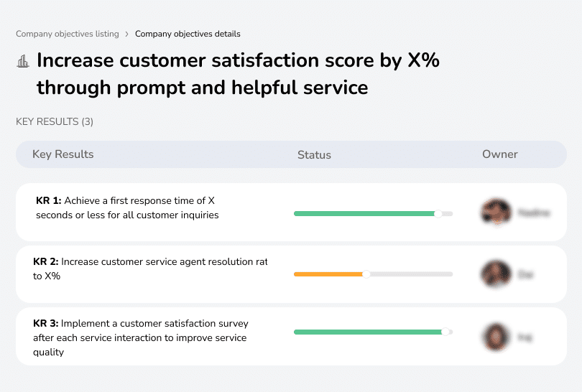The image size is (582, 392).
Task: Click the KEY RESULTS (3) section label
Action: [55, 122]
